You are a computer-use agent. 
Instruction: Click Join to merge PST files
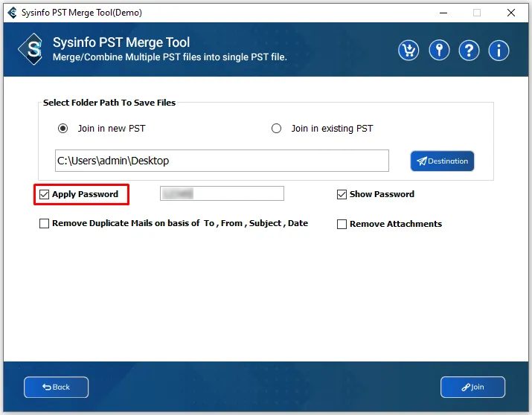[x=472, y=387]
